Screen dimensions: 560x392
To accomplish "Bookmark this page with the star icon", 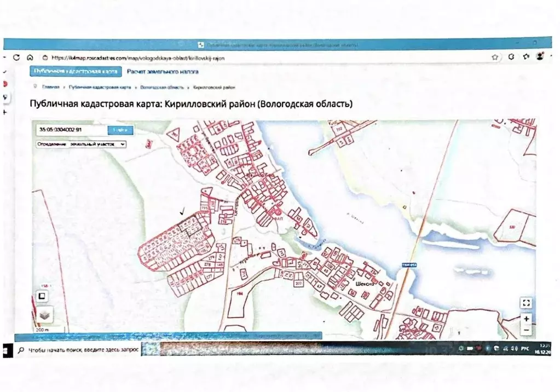I will coord(495,57).
